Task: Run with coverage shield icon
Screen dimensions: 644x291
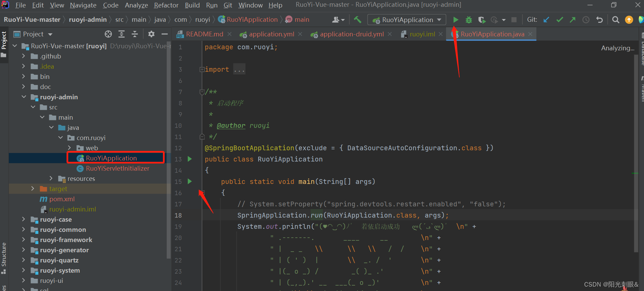Action: [x=482, y=20]
